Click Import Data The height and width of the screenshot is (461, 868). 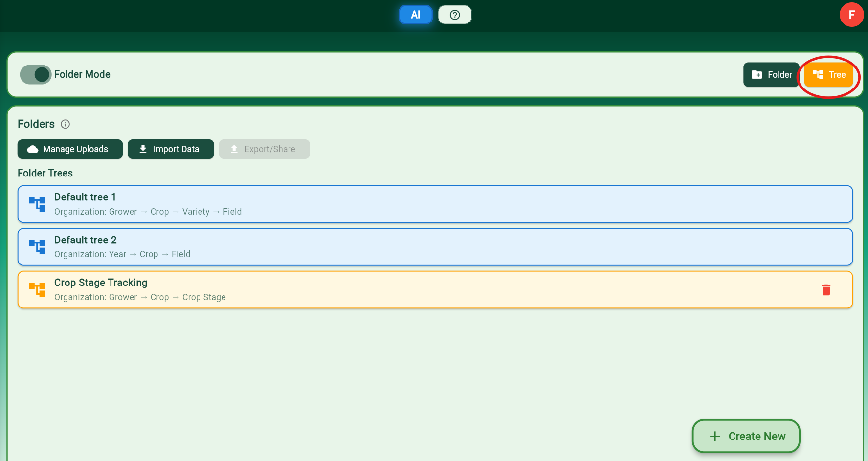pyautogui.click(x=171, y=149)
